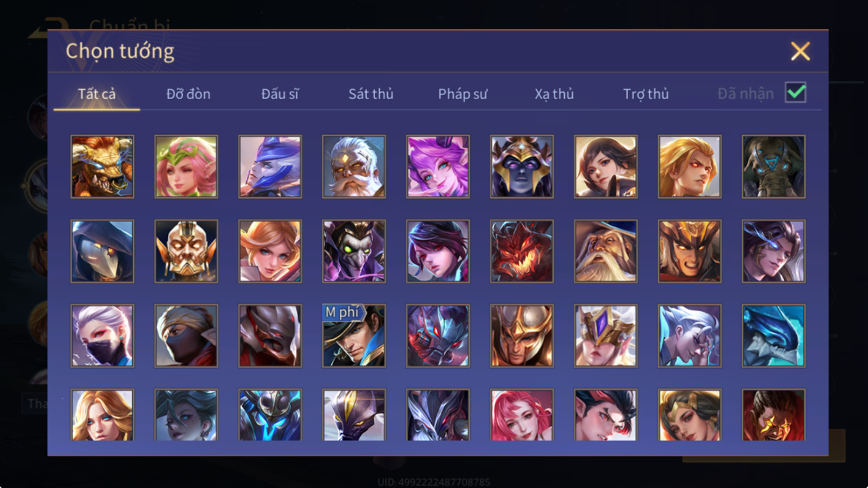Toggle the 'Đã nhận' checkbox
The height and width of the screenshot is (488, 868).
pyautogui.click(x=796, y=93)
